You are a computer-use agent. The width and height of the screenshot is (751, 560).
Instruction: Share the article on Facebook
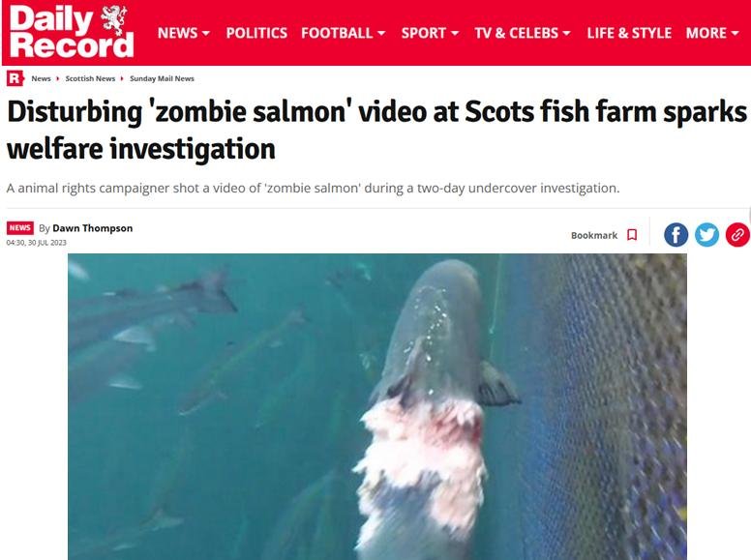676,235
